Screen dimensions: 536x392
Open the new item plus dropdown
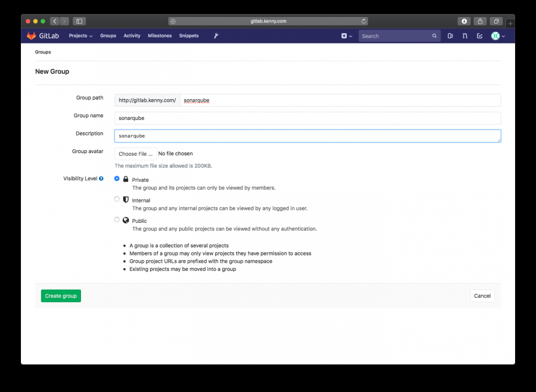(347, 36)
